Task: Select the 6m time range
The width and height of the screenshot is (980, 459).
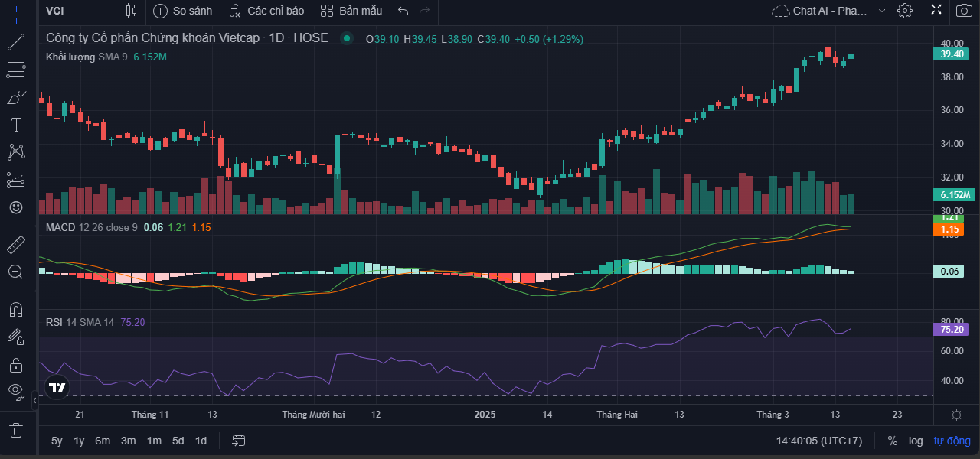Action: point(103,441)
